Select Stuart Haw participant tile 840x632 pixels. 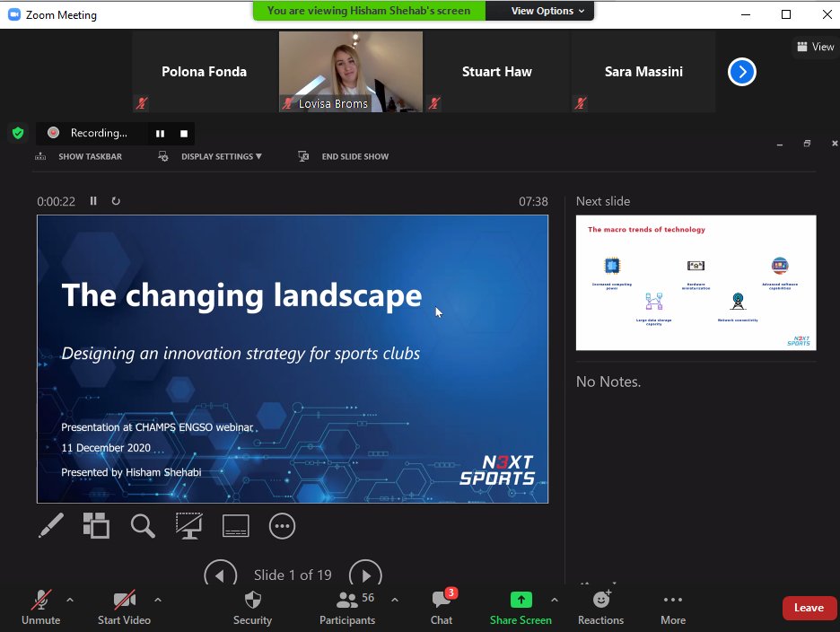click(x=497, y=72)
